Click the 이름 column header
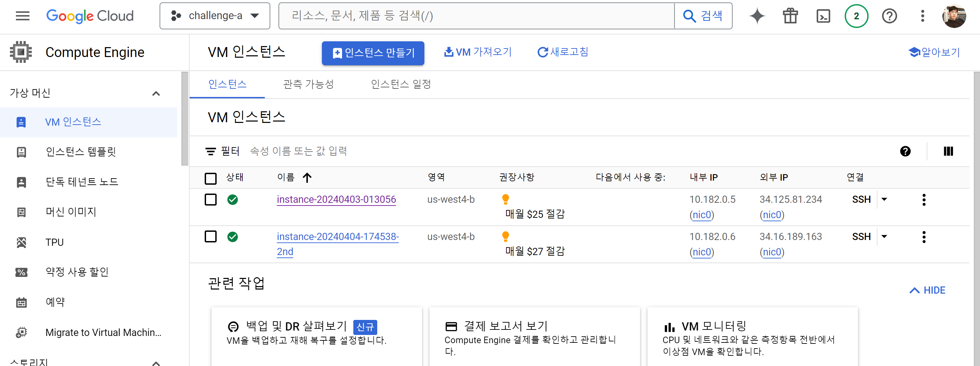This screenshot has height=366, width=980. pyautogui.click(x=286, y=178)
